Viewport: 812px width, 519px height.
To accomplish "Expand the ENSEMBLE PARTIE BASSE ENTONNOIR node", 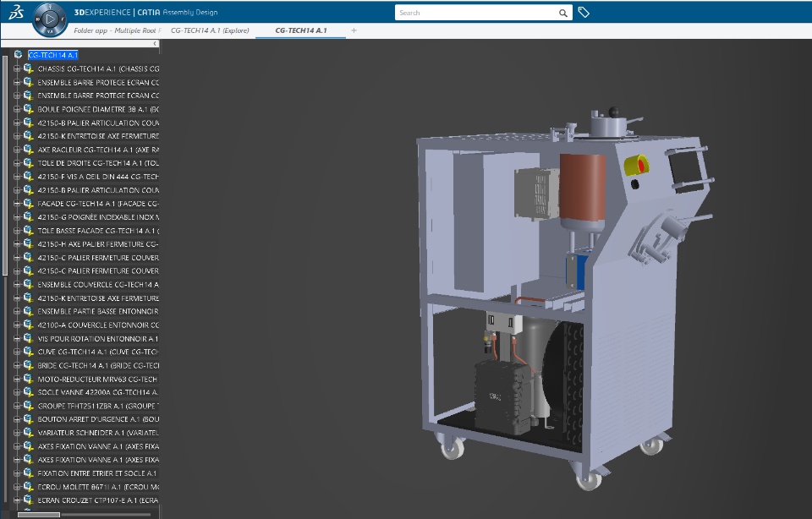I will click(x=17, y=311).
